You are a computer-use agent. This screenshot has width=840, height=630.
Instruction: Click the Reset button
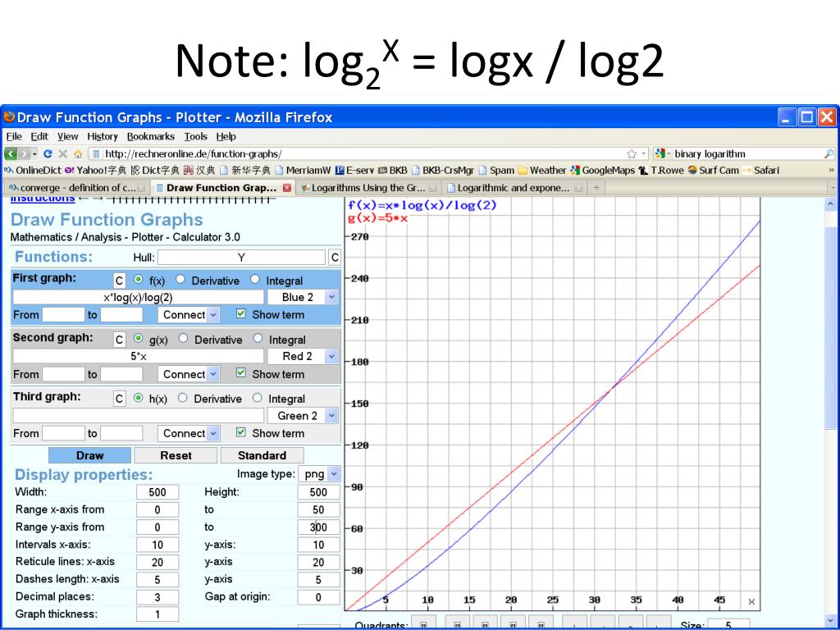[x=176, y=455]
